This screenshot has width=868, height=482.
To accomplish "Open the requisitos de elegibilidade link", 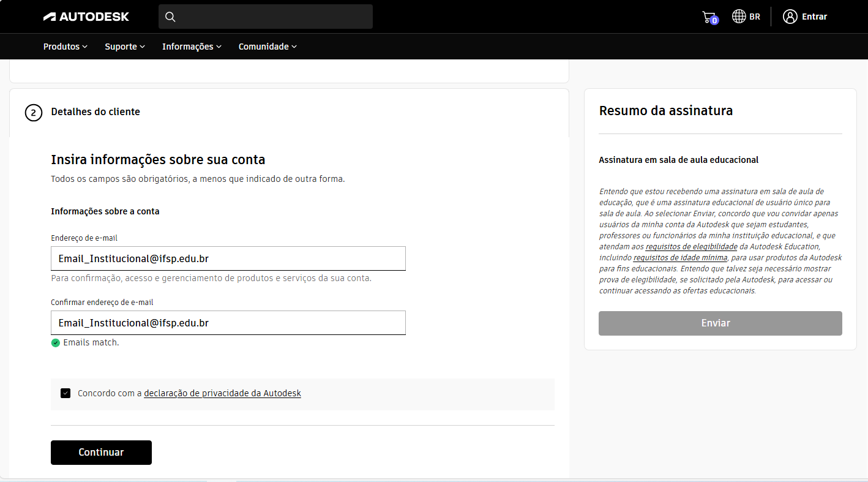I will 691,246.
